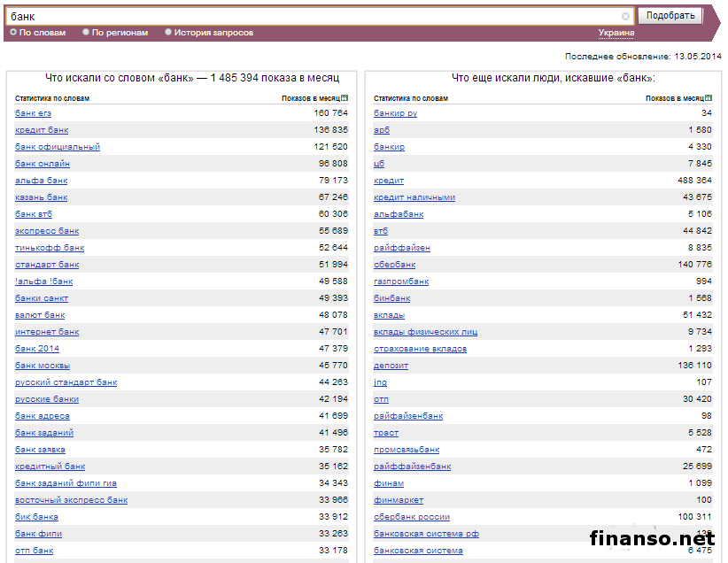Clear the search field with the X icon
Image resolution: width=728 pixels, height=563 pixels.
(x=625, y=16)
